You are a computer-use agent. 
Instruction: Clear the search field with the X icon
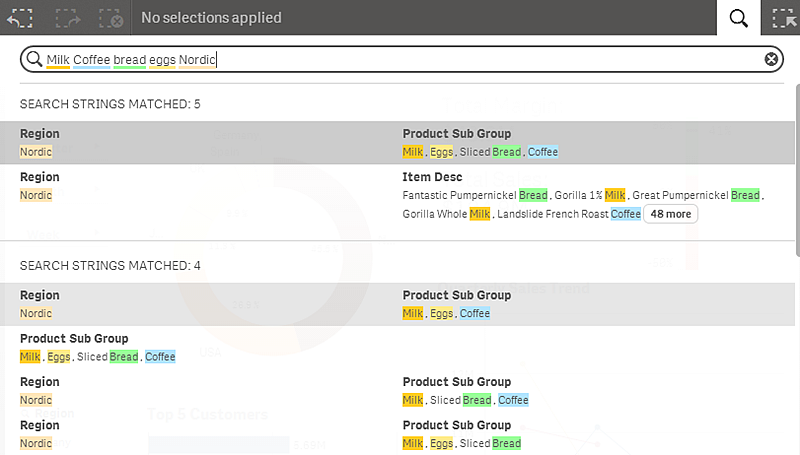click(x=771, y=60)
